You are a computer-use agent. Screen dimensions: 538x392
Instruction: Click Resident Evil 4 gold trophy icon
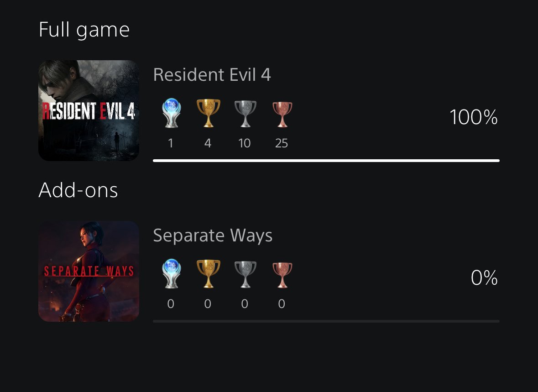tap(208, 114)
